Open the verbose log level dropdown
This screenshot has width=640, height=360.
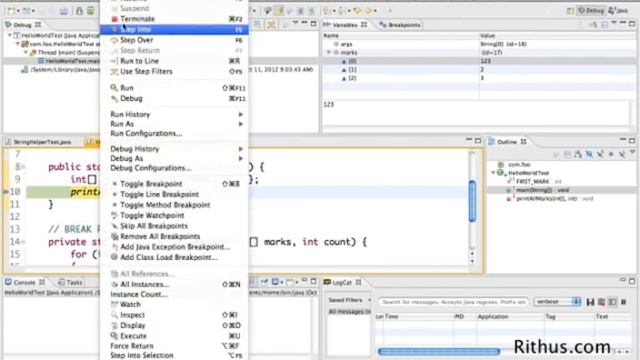557,302
